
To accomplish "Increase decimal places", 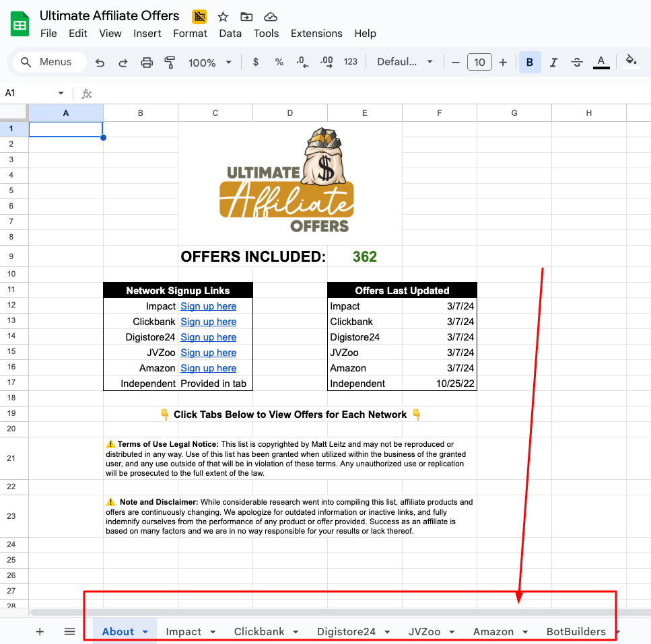I will coord(327,62).
